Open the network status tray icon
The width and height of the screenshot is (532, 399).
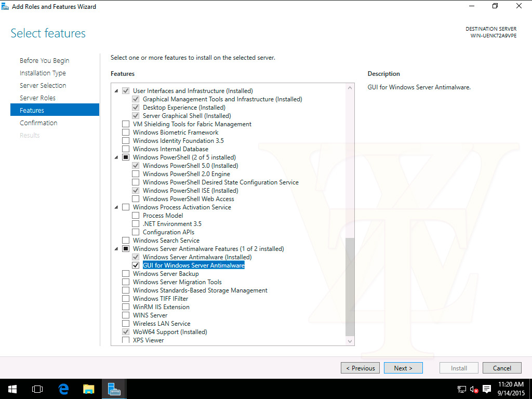pyautogui.click(x=461, y=389)
